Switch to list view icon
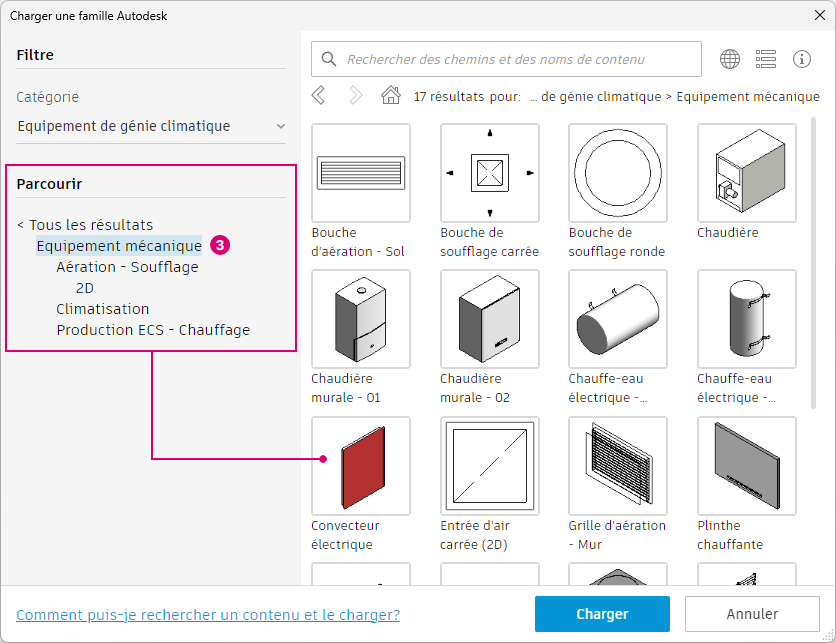Screen dimensions: 836x643 tap(766, 59)
